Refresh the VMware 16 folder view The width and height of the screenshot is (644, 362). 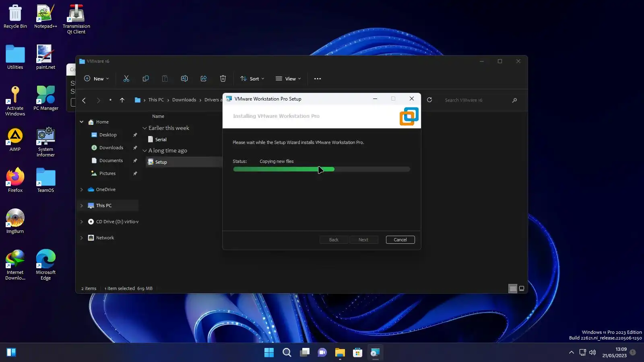coord(429,100)
